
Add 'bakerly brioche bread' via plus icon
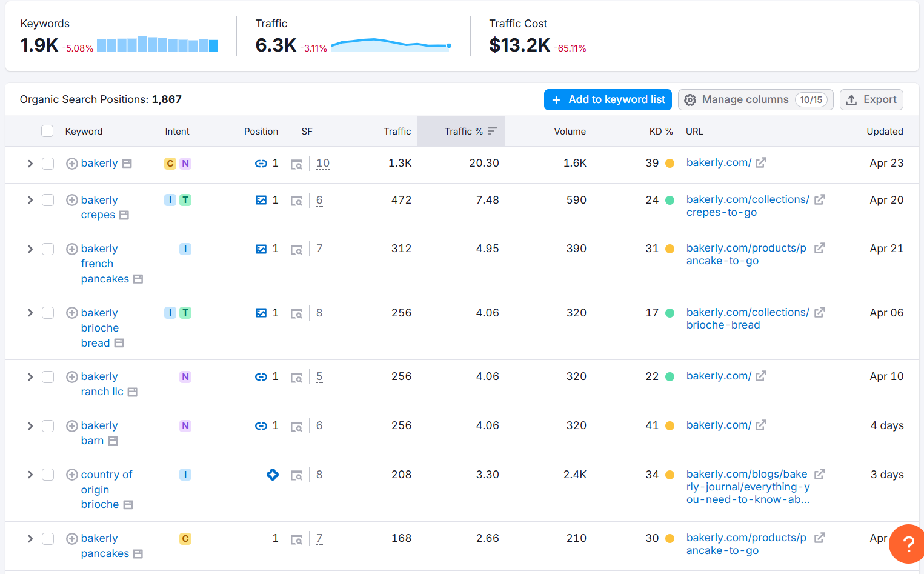pos(72,313)
